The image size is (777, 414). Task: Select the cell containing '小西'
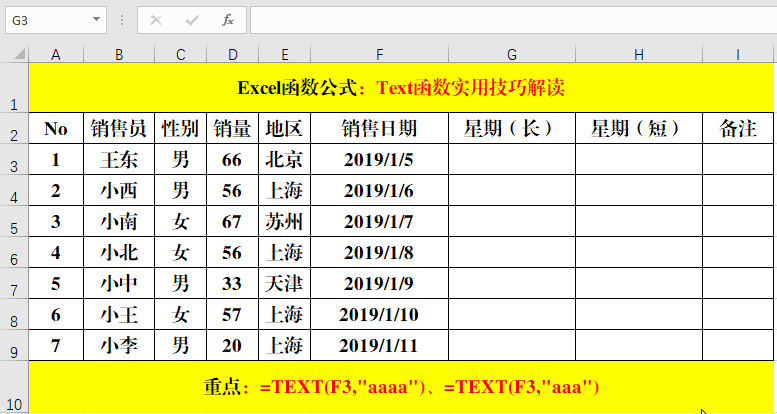point(119,190)
